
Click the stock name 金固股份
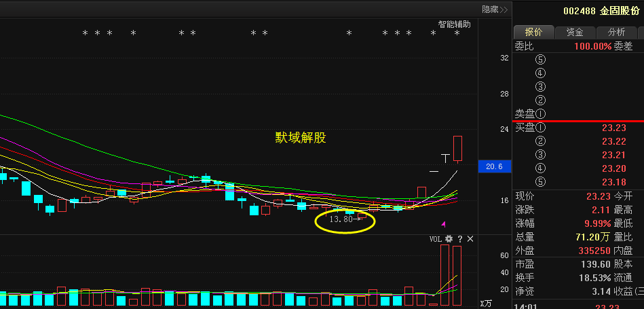[620, 11]
